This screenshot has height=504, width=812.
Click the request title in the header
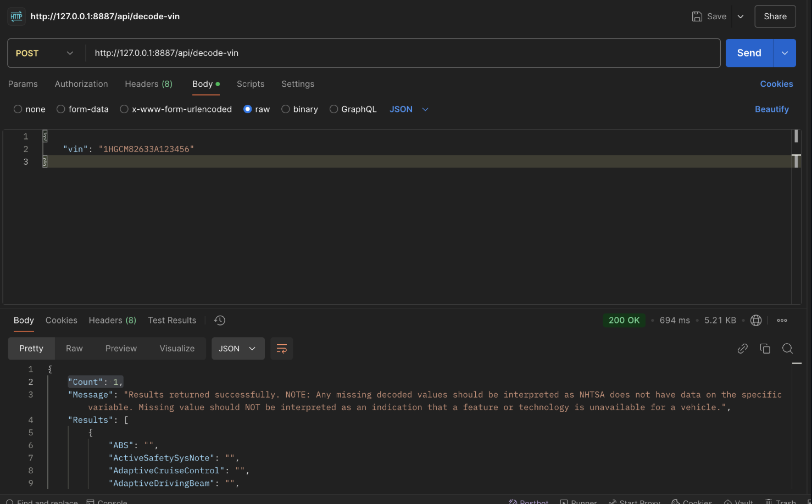pos(105,16)
